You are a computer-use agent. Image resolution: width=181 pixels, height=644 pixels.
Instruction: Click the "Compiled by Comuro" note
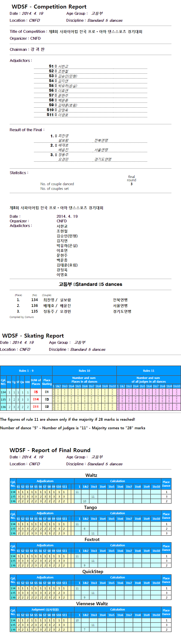coord(21,317)
